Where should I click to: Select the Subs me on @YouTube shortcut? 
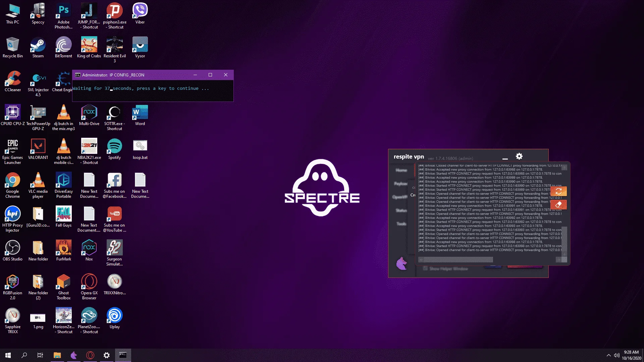[114, 220]
